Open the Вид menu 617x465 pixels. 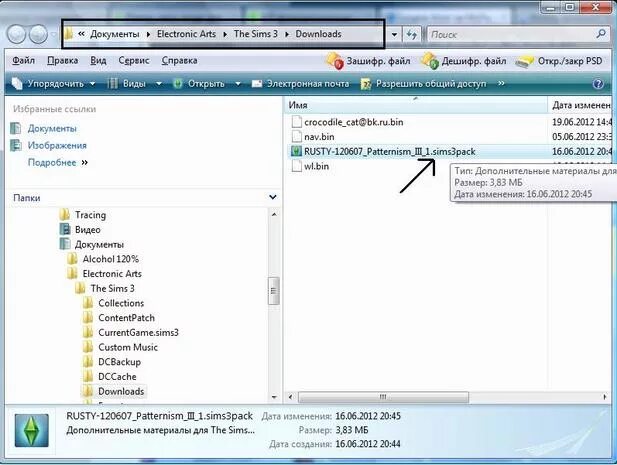[98, 61]
